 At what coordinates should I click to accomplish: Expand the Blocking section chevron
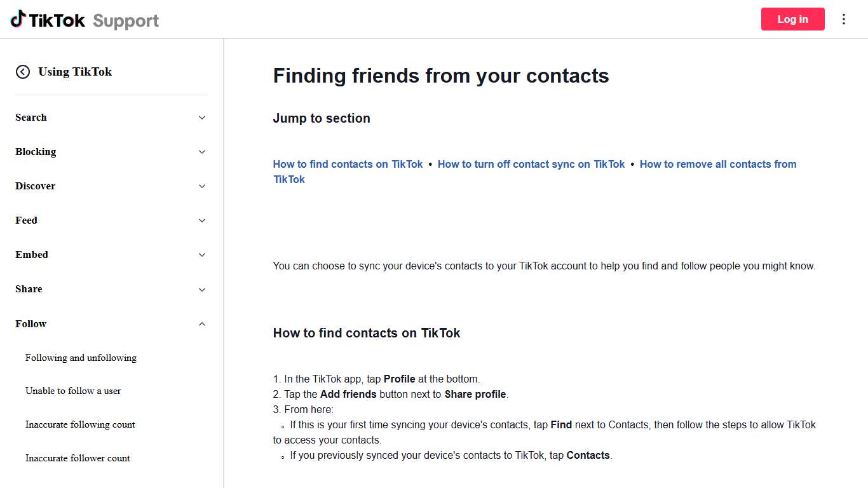202,152
